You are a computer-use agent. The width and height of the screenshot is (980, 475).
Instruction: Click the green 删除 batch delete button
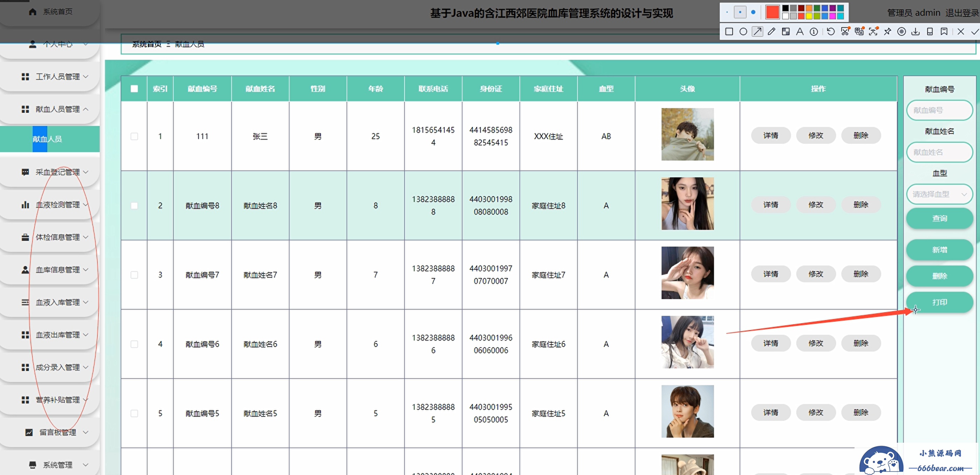940,276
